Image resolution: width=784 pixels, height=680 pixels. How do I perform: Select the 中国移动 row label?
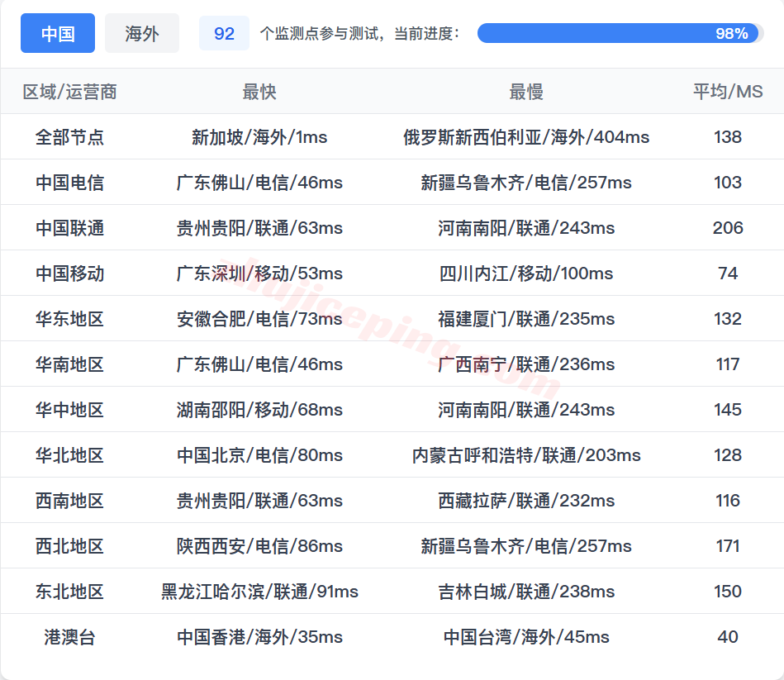(x=69, y=273)
